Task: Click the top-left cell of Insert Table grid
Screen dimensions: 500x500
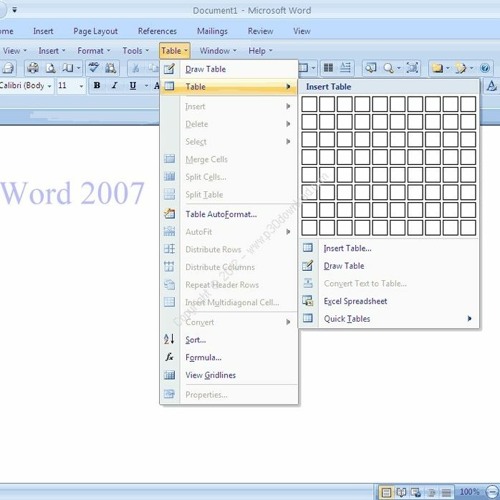Action: 309,104
